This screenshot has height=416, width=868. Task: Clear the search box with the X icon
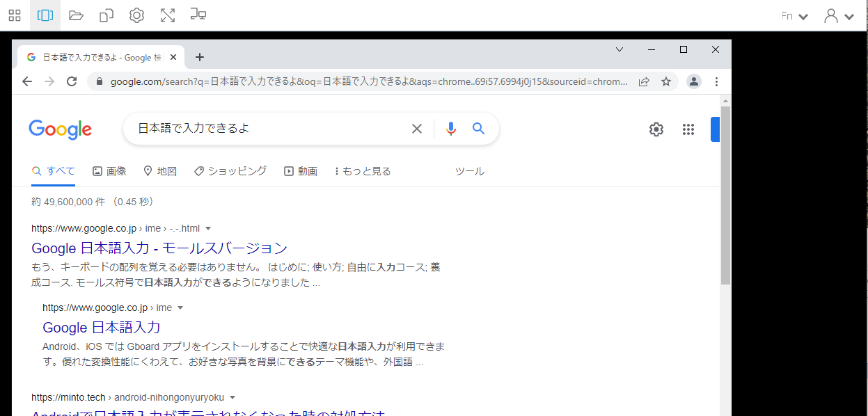416,128
